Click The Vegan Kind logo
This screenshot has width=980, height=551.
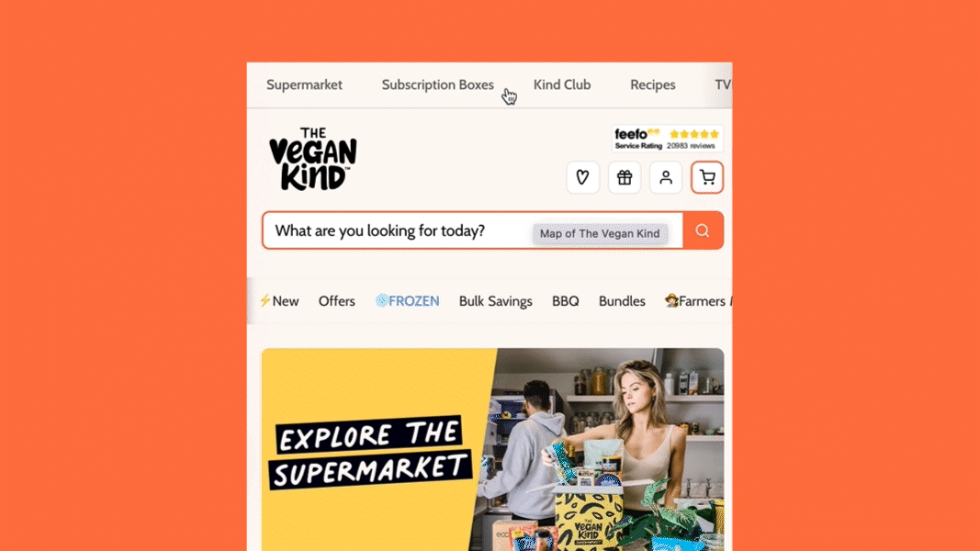pos(313,159)
